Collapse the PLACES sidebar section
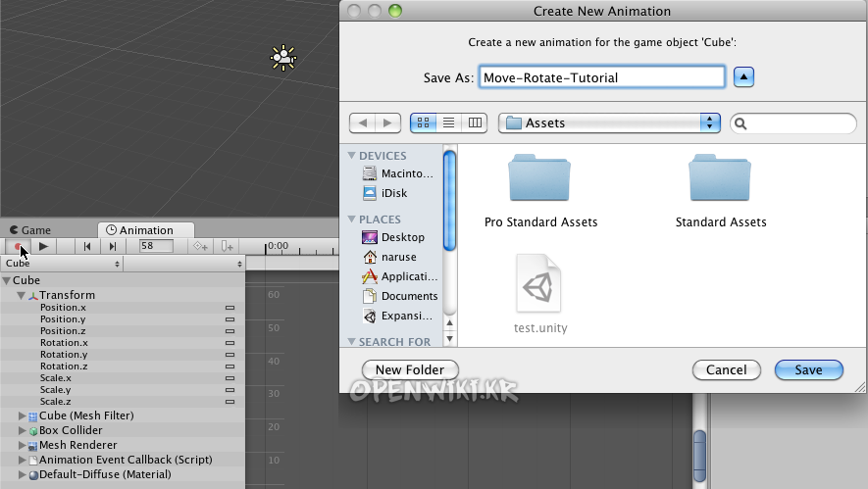This screenshot has width=868, height=489. (351, 220)
